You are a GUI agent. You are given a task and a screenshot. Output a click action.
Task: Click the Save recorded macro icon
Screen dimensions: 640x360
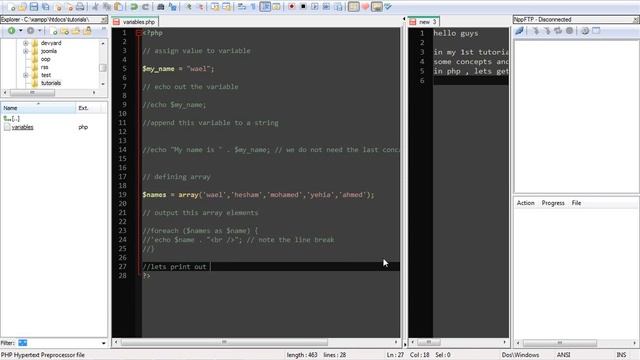point(338,7)
